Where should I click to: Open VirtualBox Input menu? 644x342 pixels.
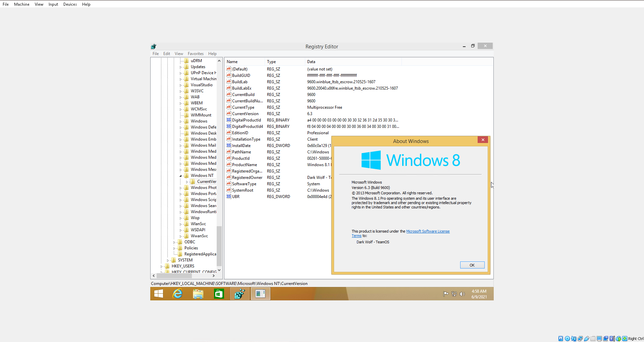(x=53, y=4)
